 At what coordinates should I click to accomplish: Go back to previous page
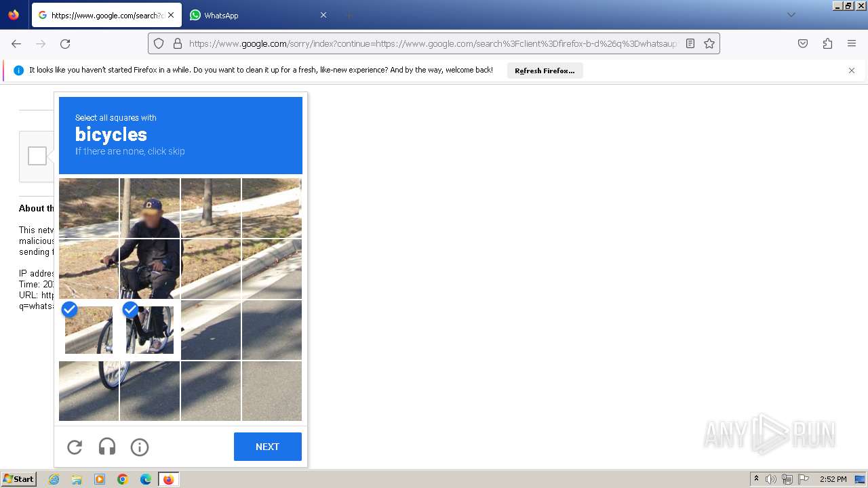coord(16,43)
